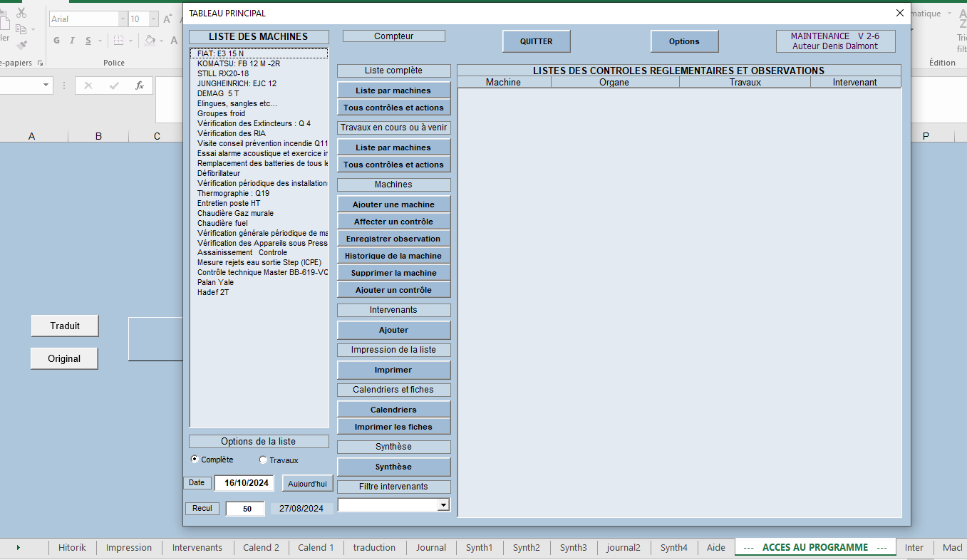Select FIAT: E3 15 N in machines list
Image resolution: width=967 pixels, height=560 pixels.
click(x=259, y=53)
